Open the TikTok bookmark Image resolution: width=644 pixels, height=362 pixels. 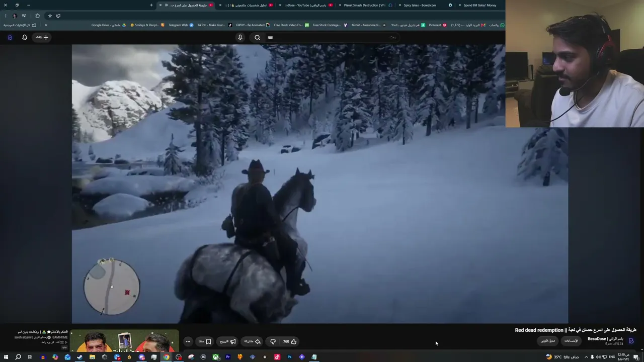(x=214, y=25)
